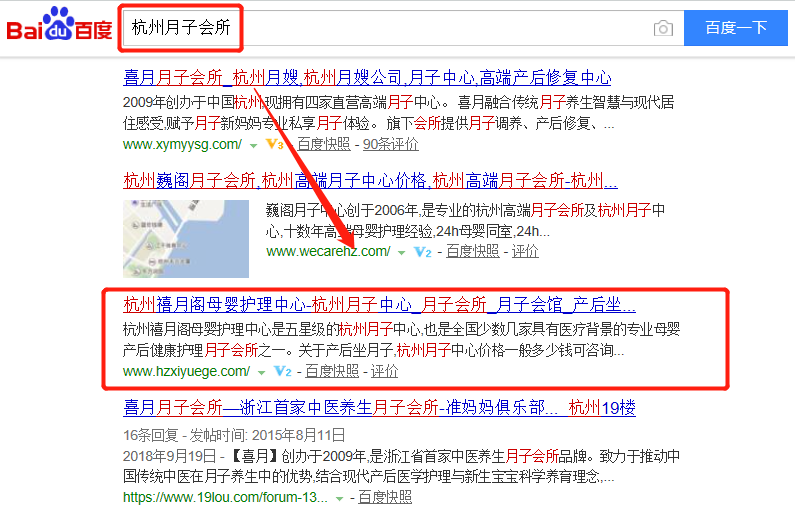Click the V2 badge next to hzxiyuege.com

[282, 372]
